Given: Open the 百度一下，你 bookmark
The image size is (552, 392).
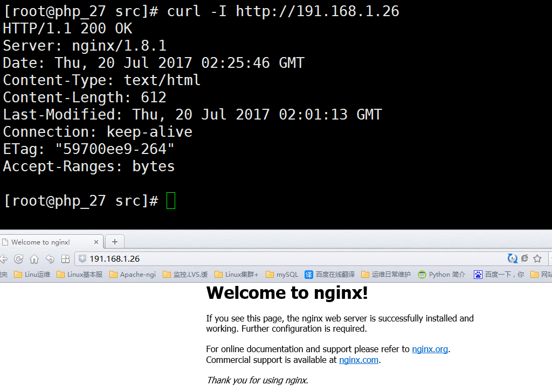Looking at the screenshot, I should [x=499, y=275].
